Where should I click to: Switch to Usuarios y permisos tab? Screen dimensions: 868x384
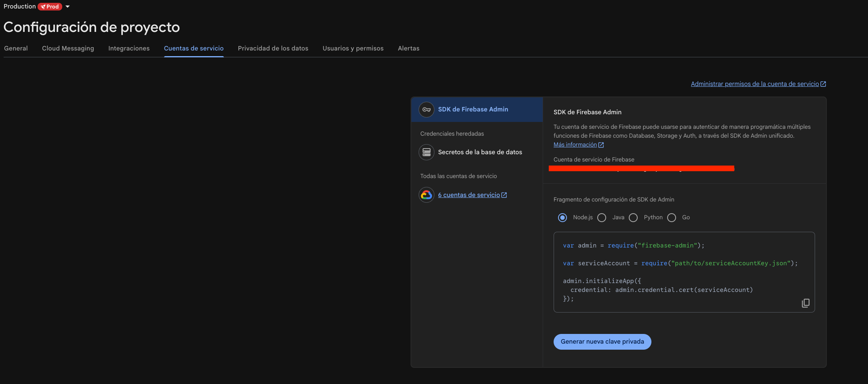point(353,48)
